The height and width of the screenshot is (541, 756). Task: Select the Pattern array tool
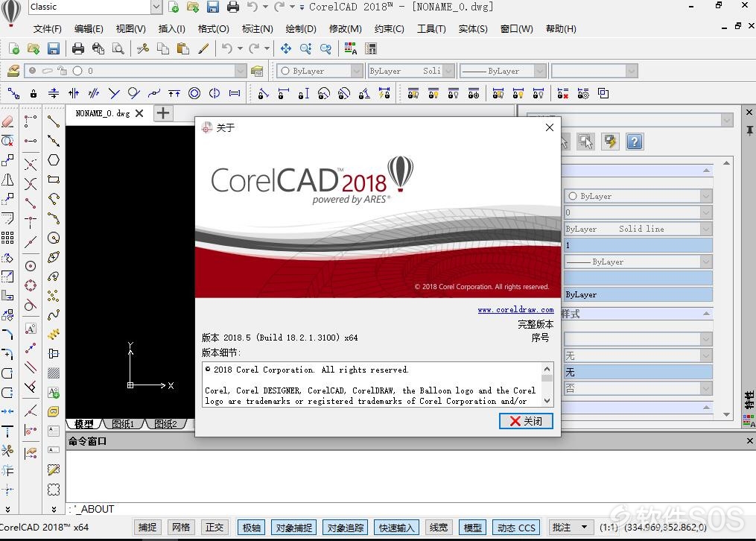[x=7, y=238]
